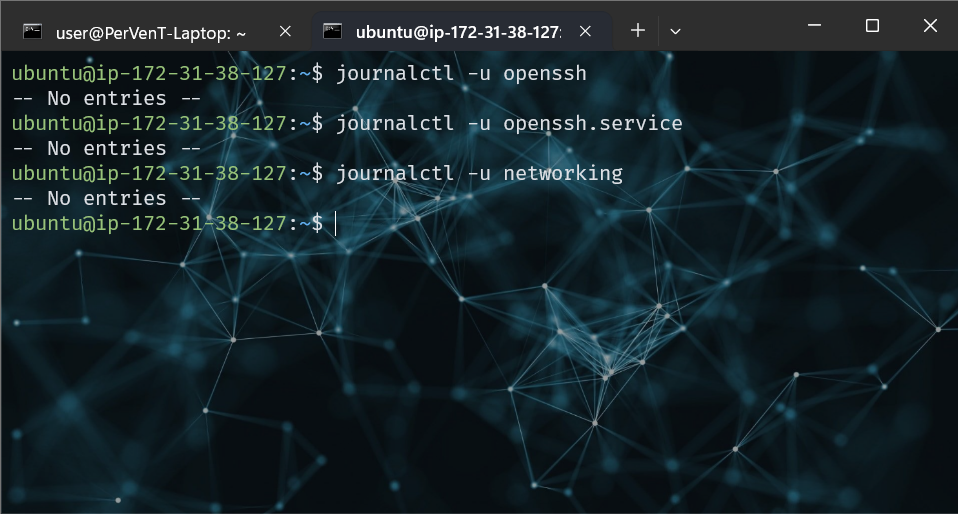Click the 'journalctl -u networking' command text
The width and height of the screenshot is (958, 514).
click(x=479, y=174)
